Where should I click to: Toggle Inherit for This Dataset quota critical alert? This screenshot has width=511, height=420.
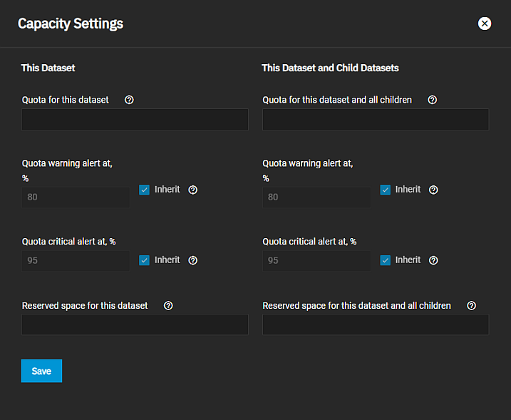pos(145,260)
